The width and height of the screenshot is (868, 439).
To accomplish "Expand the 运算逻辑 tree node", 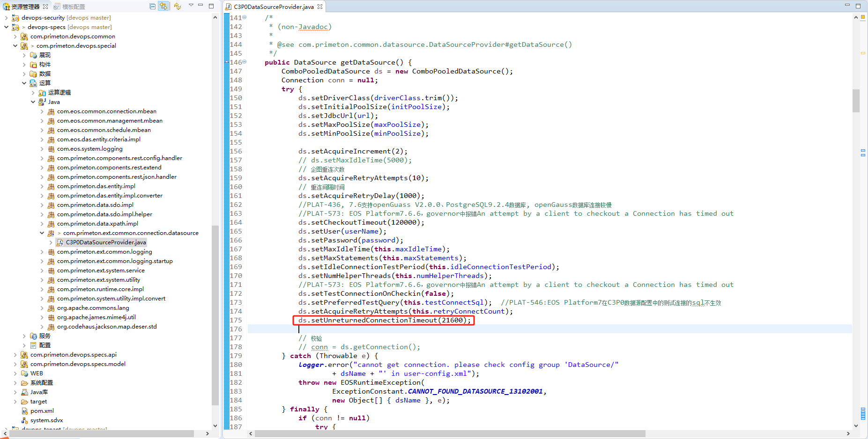I will click(x=33, y=93).
